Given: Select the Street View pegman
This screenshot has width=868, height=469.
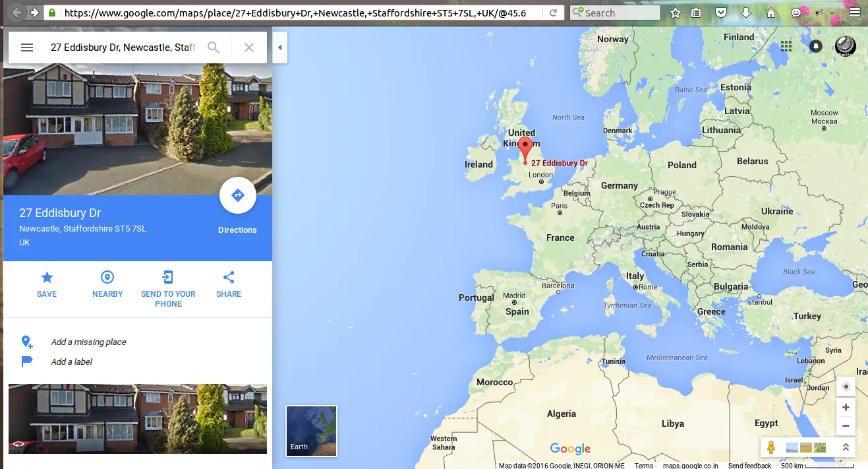Looking at the screenshot, I should click(x=771, y=447).
